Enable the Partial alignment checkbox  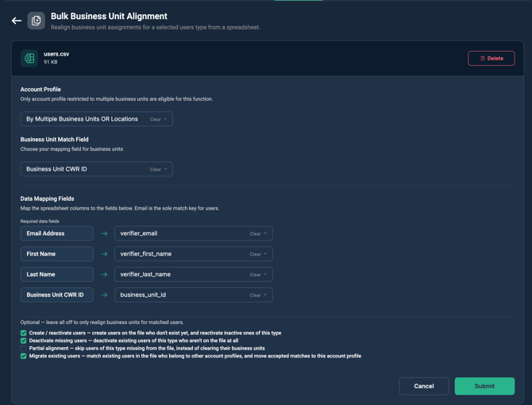click(x=23, y=349)
